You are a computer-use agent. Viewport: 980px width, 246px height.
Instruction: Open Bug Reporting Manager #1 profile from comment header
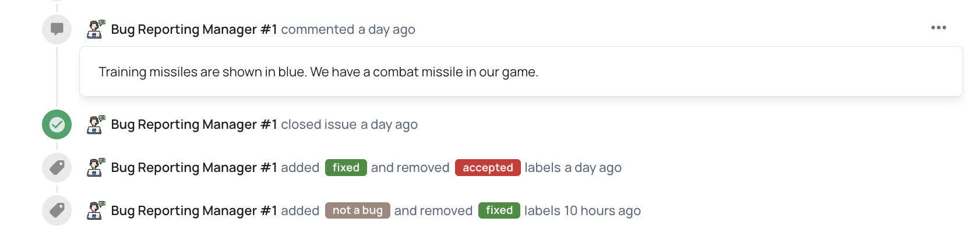coord(194,30)
